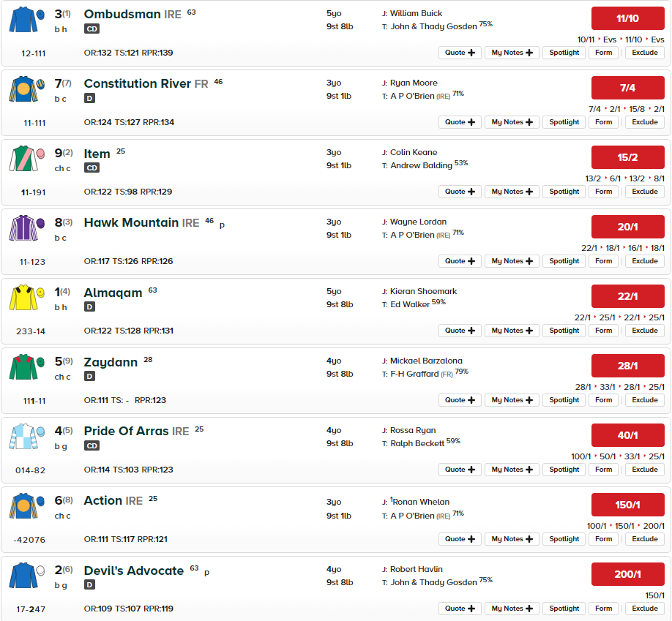This screenshot has height=621, width=672.
Task: Exclude Constitution River from the race
Action: pyautogui.click(x=645, y=122)
